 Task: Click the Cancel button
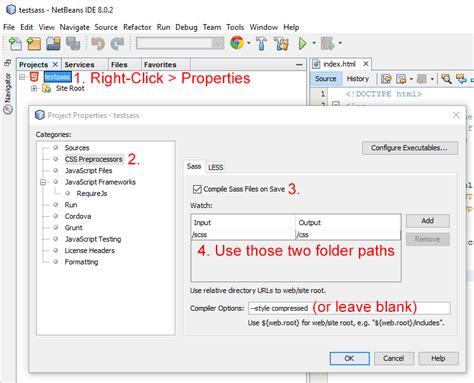tap(394, 358)
